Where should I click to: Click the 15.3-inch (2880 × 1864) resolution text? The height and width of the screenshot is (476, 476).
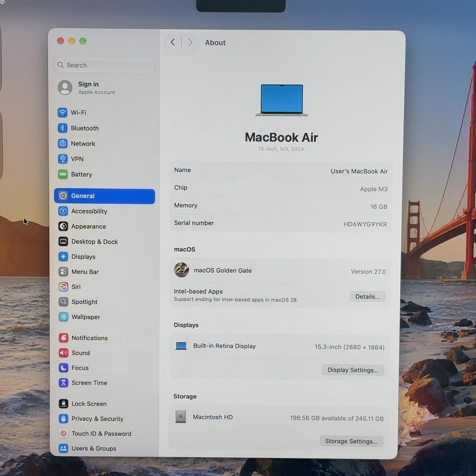(349, 347)
